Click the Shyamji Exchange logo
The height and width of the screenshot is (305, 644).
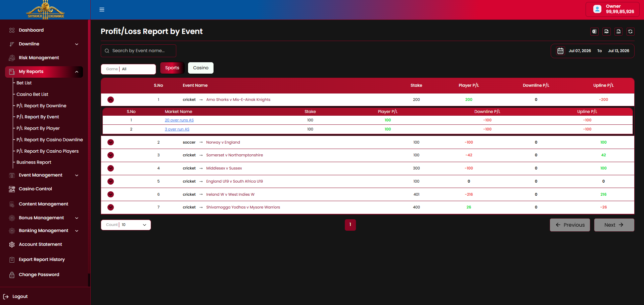[x=45, y=9]
